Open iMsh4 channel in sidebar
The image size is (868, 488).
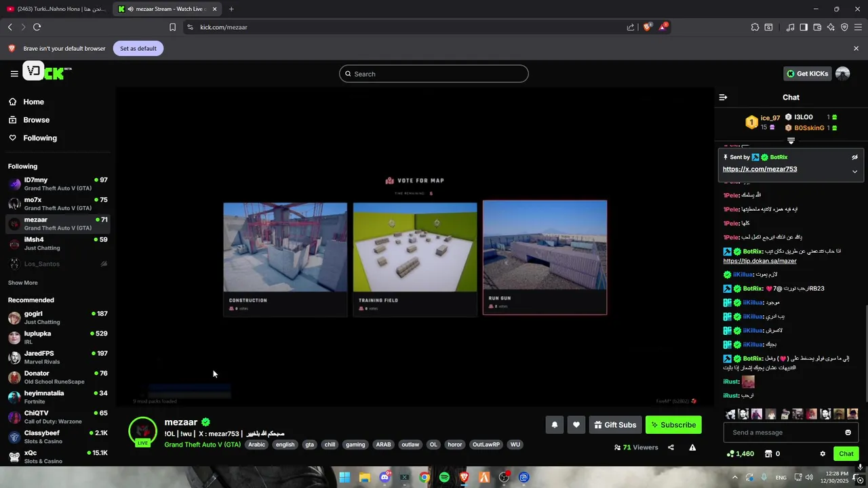click(58, 243)
